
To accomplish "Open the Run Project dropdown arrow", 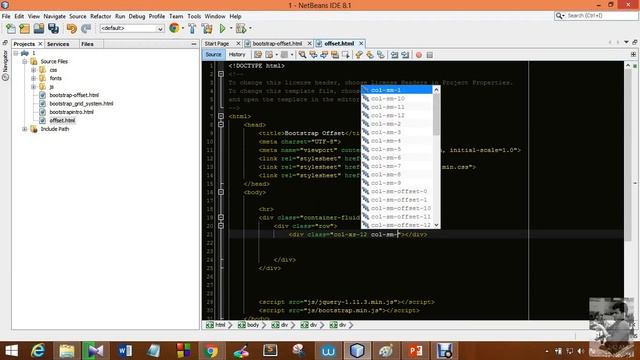I will [x=231, y=28].
